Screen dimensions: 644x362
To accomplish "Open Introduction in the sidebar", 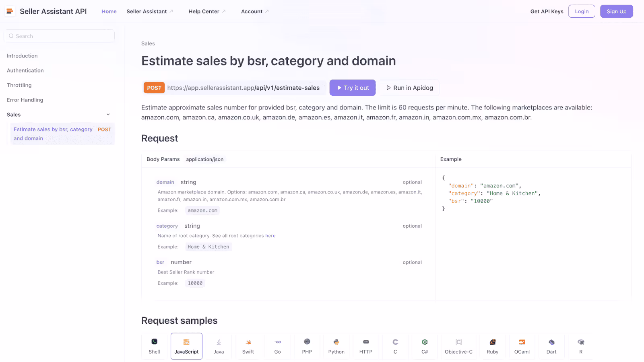I will pos(22,56).
